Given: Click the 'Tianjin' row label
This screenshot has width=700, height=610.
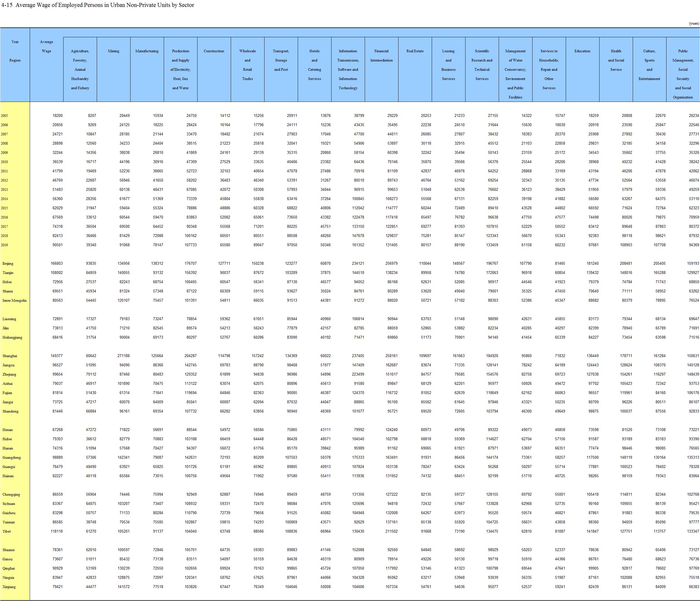Looking at the screenshot, I should [x=8, y=273].
